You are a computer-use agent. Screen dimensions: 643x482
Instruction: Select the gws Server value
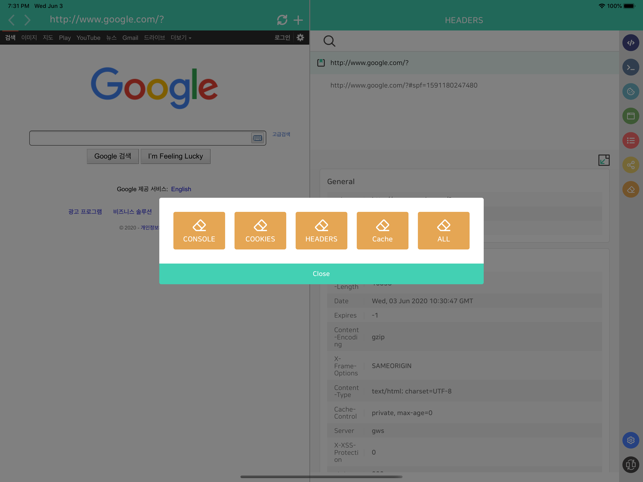tap(378, 431)
